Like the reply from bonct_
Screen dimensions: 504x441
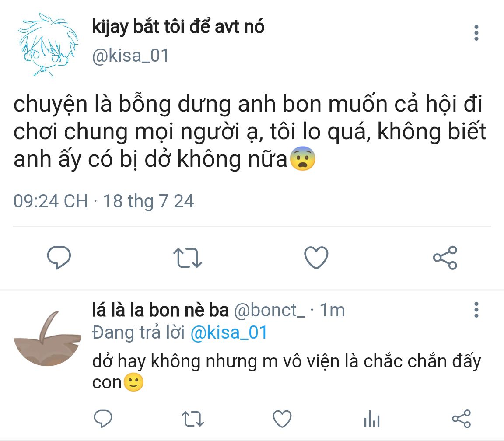[282, 419]
